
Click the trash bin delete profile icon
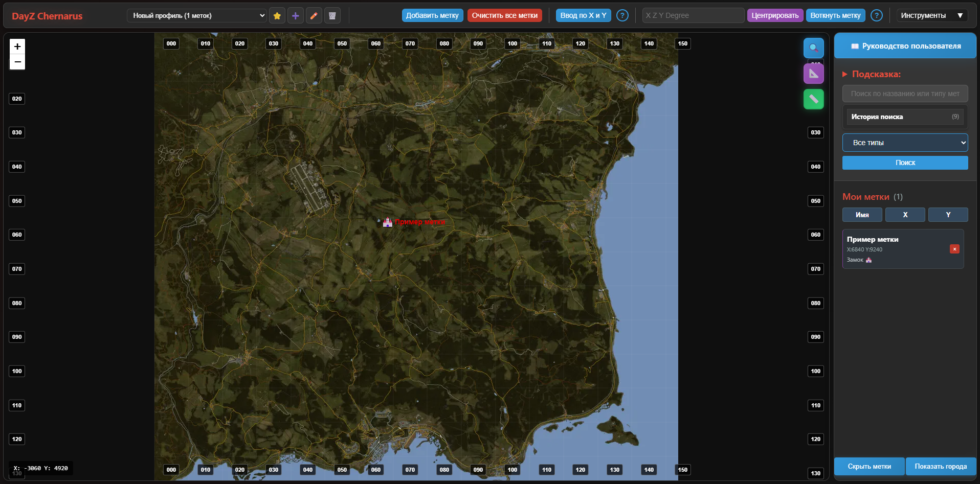(x=332, y=16)
